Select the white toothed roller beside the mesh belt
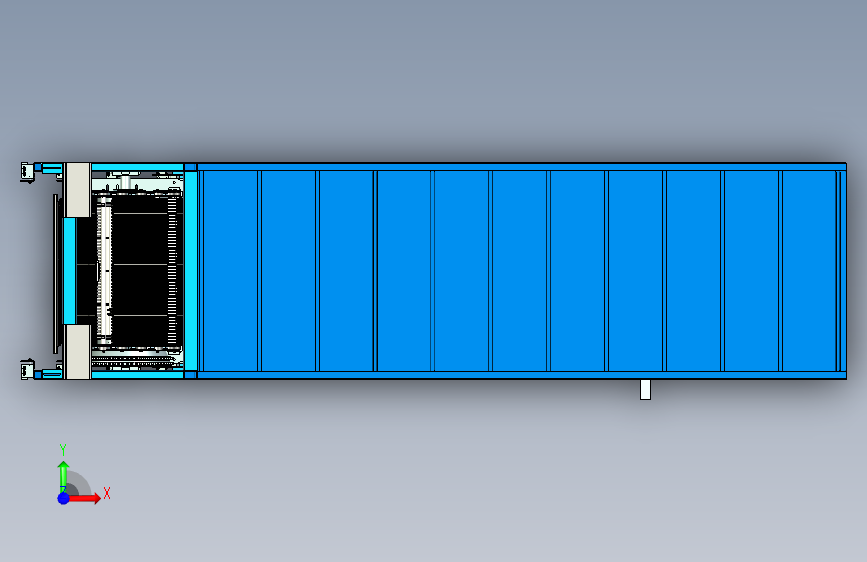This screenshot has width=867, height=562. pyautogui.click(x=105, y=271)
